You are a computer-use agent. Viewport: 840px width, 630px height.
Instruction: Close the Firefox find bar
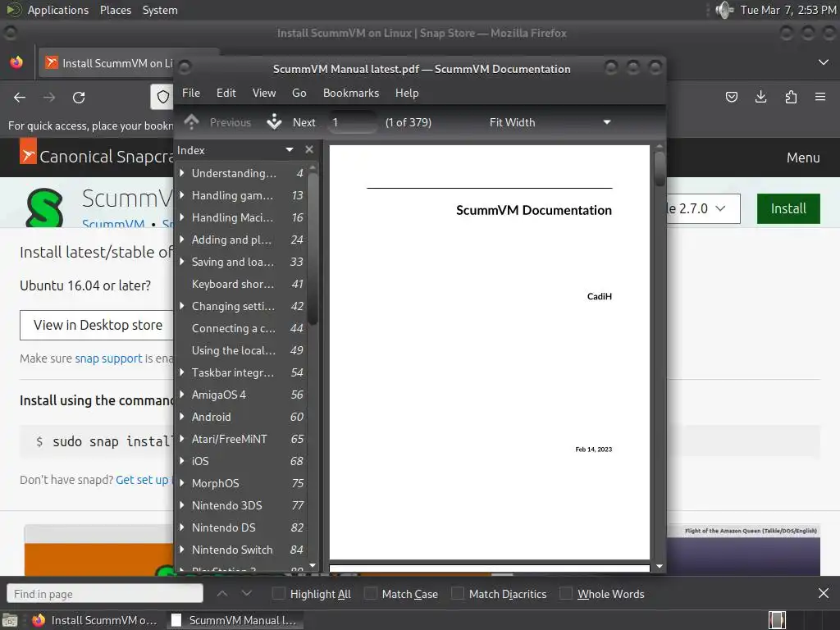pyautogui.click(x=824, y=593)
